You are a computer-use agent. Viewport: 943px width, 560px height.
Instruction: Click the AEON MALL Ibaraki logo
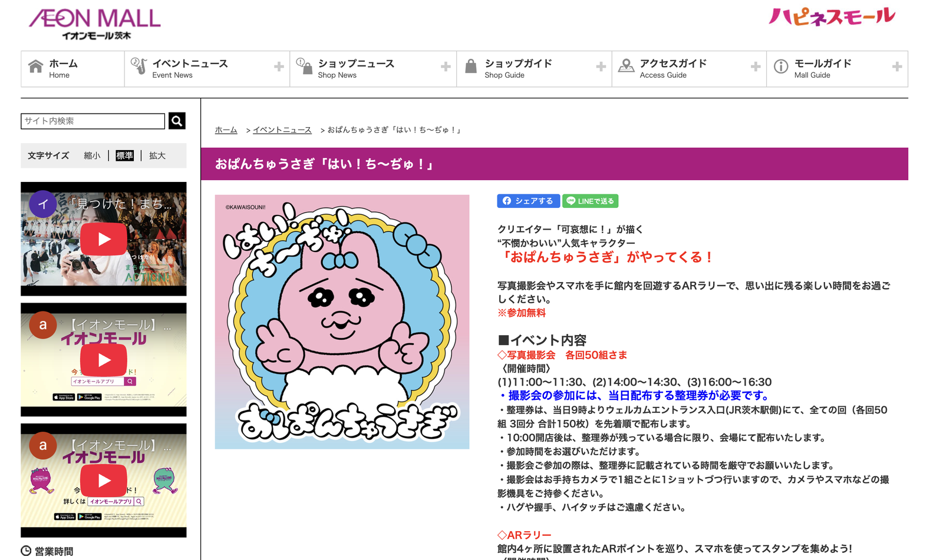pyautogui.click(x=95, y=24)
